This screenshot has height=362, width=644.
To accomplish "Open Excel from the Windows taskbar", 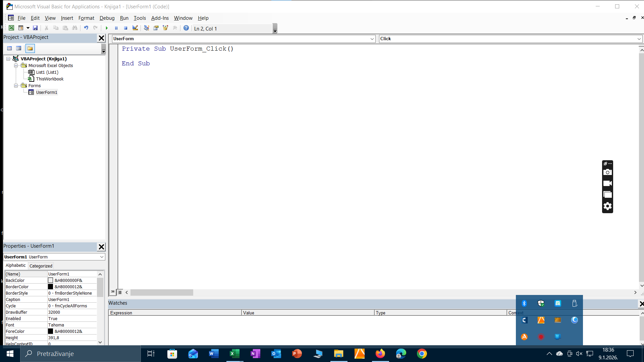I will (x=234, y=354).
